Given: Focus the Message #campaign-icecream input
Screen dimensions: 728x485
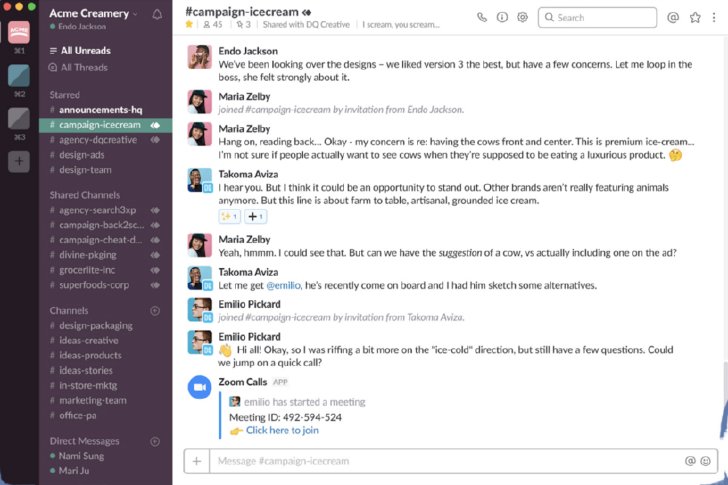Looking at the screenshot, I should (x=446, y=461).
